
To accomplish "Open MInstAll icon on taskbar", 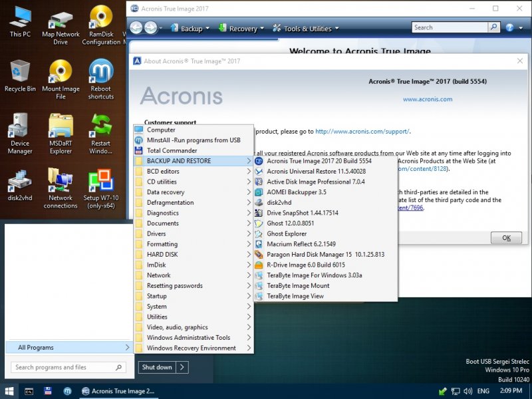I will point(68,391).
